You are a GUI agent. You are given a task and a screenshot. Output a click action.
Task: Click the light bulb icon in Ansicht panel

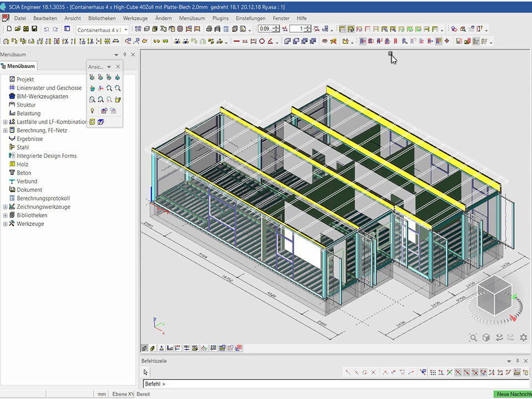click(92, 111)
